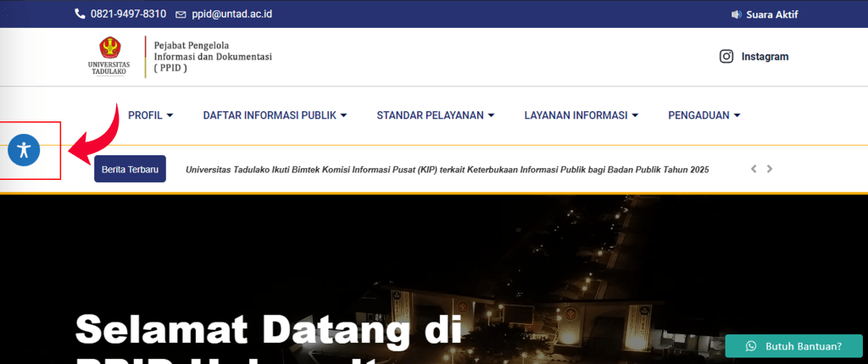
Task: Click the WhatsApp icon in help button
Action: click(750, 346)
